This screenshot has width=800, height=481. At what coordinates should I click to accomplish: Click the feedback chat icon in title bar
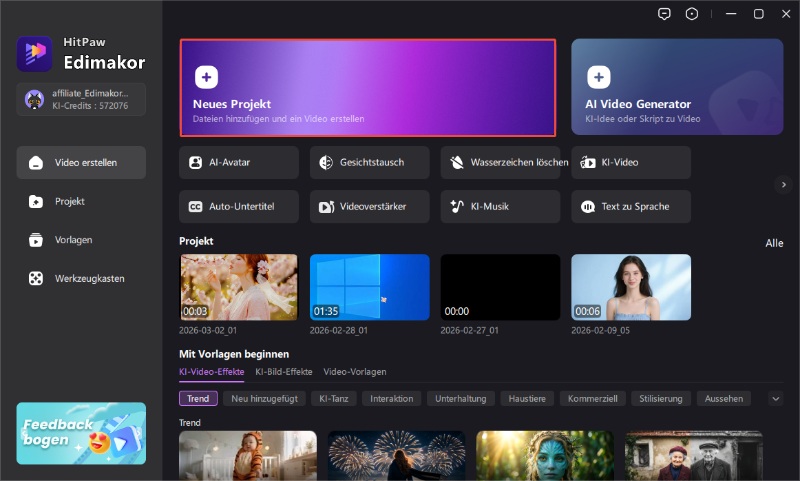point(664,14)
